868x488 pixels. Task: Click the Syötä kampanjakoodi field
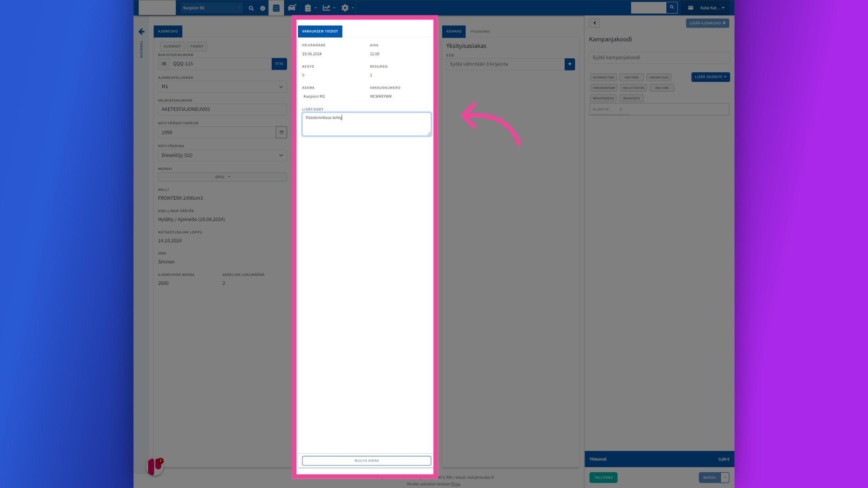(x=659, y=58)
